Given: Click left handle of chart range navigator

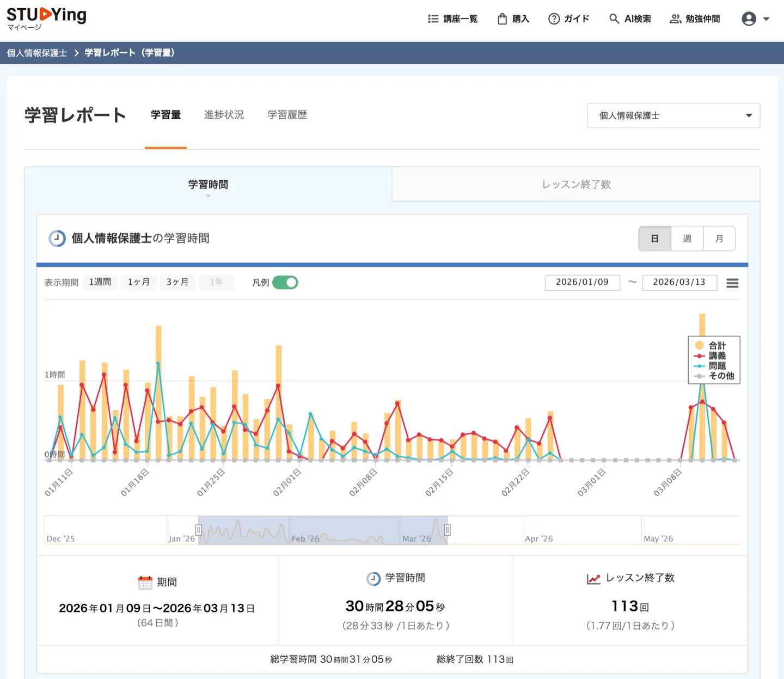Looking at the screenshot, I should (199, 530).
